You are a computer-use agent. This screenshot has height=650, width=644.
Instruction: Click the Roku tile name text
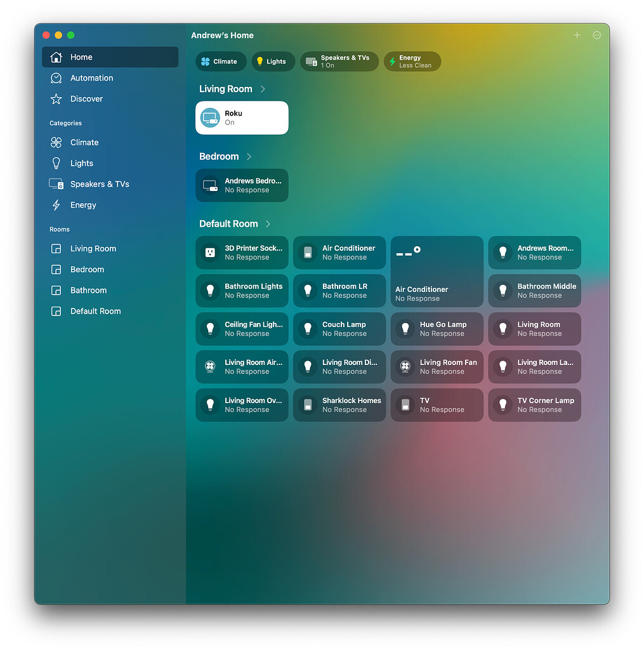click(233, 113)
